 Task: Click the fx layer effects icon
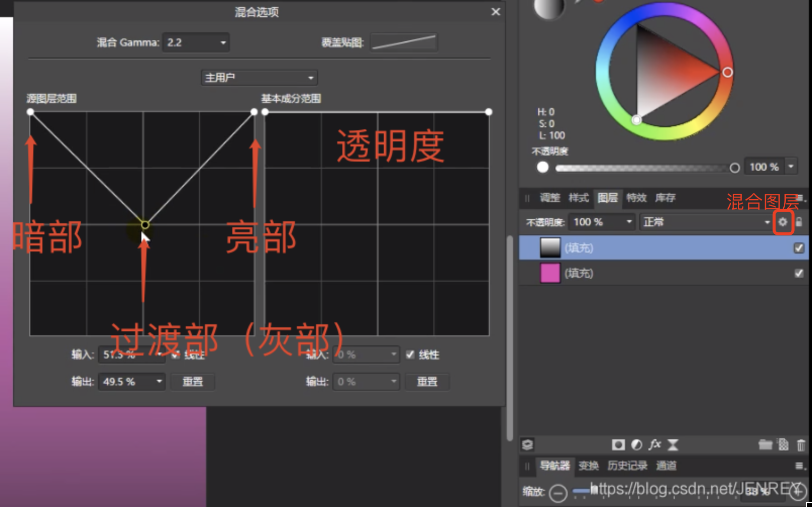[x=655, y=445]
